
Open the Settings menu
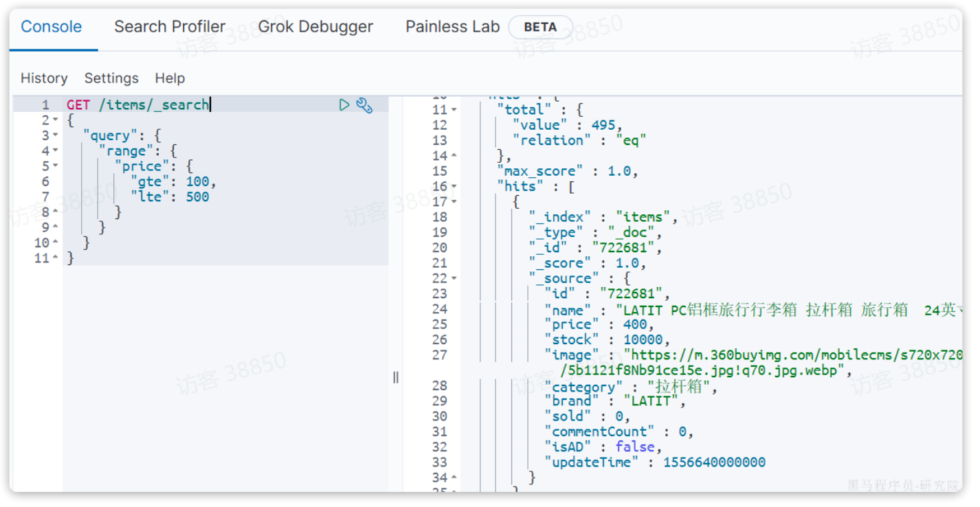tap(111, 78)
